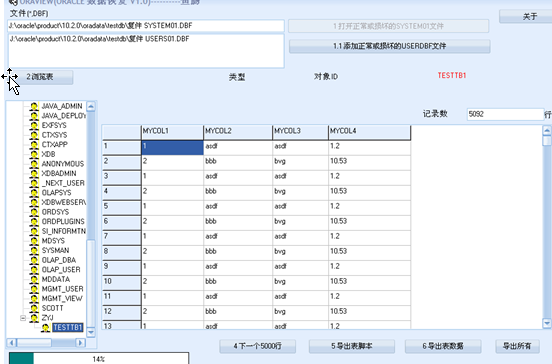Click the 14% progress bar
Screen dimensions: 552x364
[99, 358]
